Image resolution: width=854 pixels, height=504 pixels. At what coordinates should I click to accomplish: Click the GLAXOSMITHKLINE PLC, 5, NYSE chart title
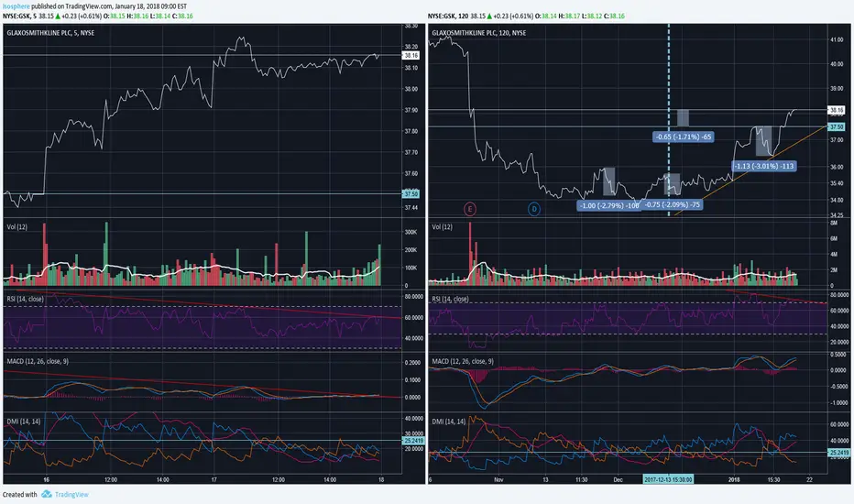(50, 33)
